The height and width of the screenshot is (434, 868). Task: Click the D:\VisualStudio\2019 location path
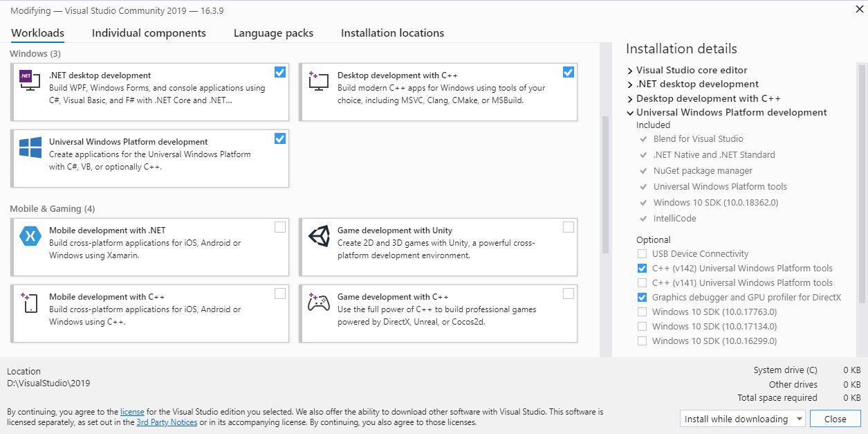click(48, 383)
